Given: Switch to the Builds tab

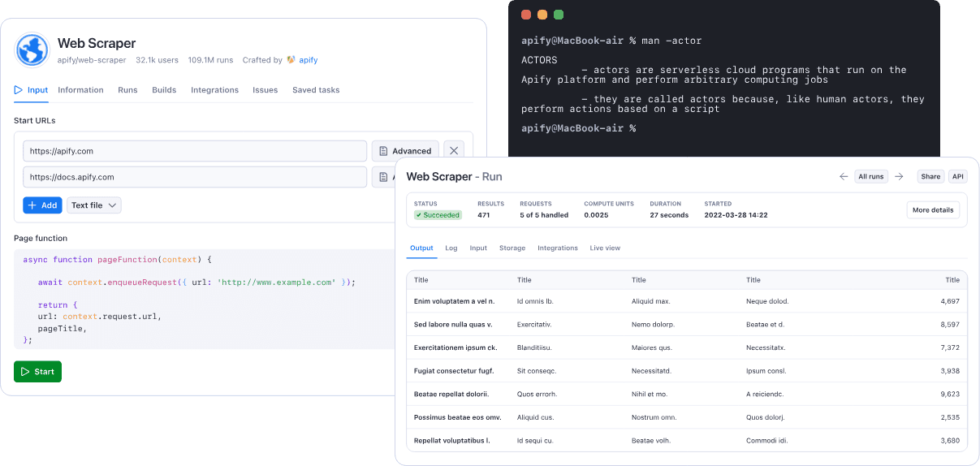Looking at the screenshot, I should click(164, 90).
